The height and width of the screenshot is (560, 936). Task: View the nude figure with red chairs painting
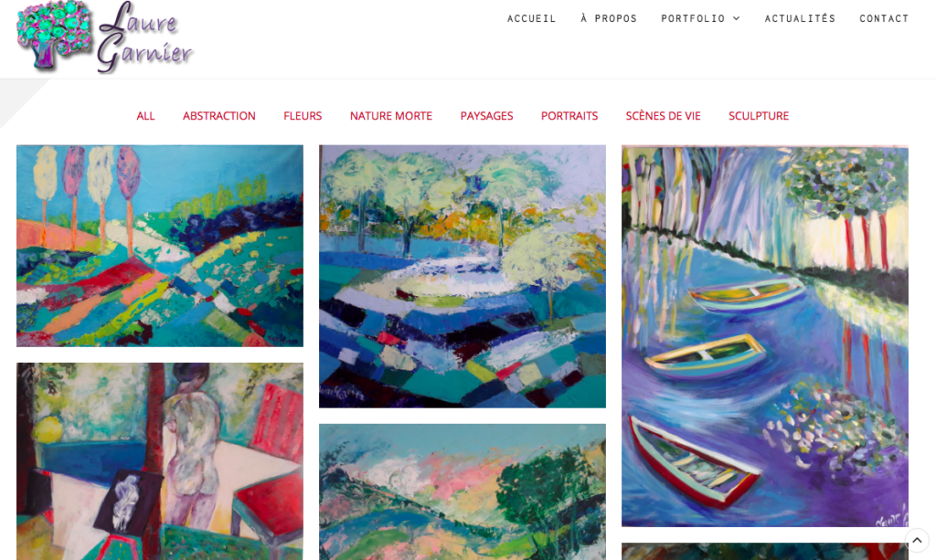(x=160, y=461)
